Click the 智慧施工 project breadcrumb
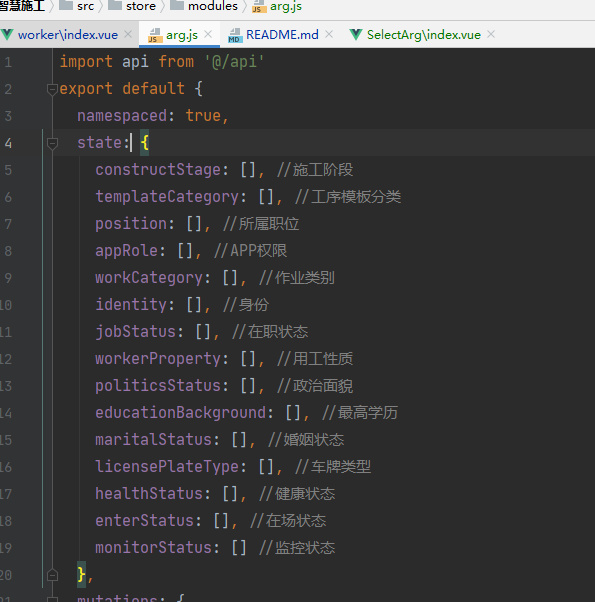 22,6
